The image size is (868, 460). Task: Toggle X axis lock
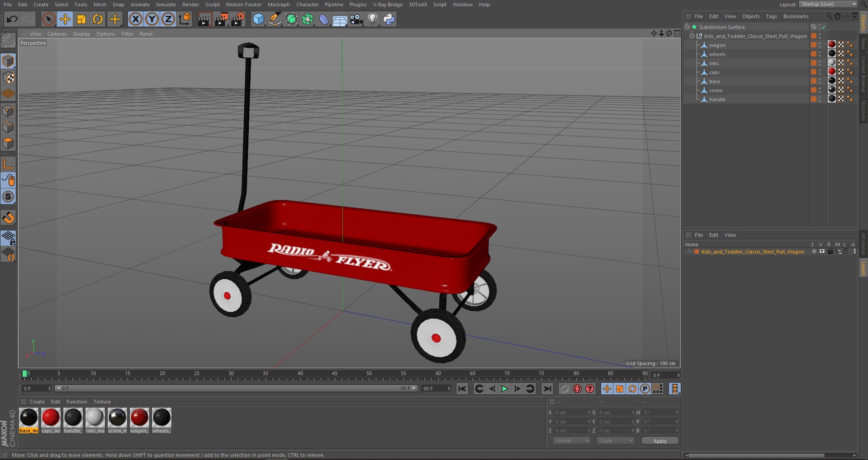(x=135, y=19)
